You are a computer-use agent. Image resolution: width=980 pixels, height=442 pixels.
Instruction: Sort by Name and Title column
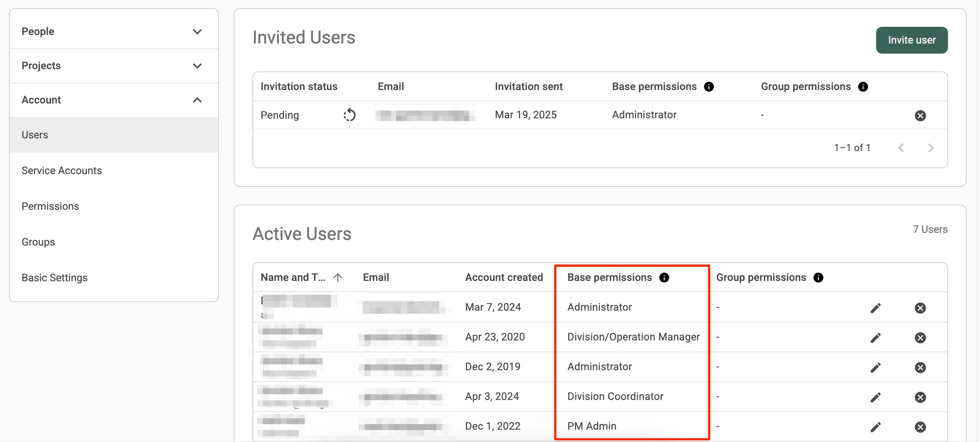tap(293, 278)
